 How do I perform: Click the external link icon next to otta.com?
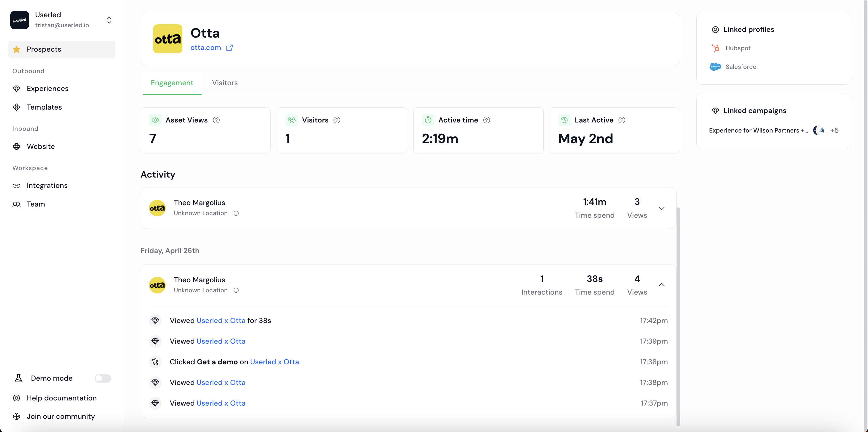(x=229, y=48)
